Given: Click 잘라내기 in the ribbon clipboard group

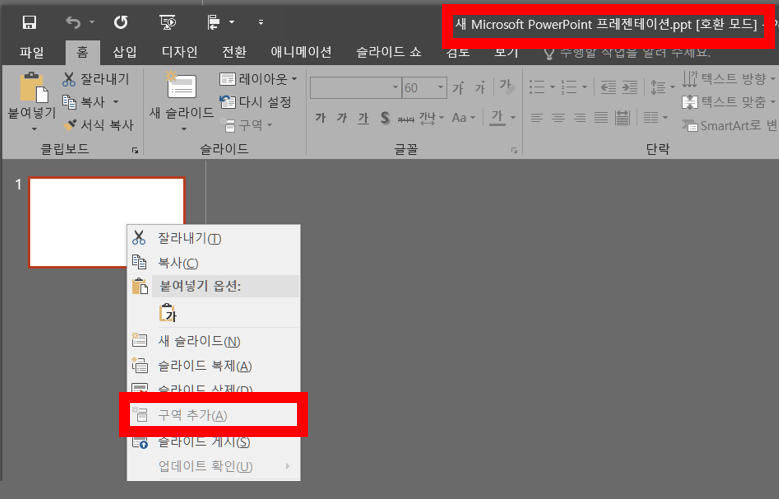Looking at the screenshot, I should pyautogui.click(x=96, y=79).
